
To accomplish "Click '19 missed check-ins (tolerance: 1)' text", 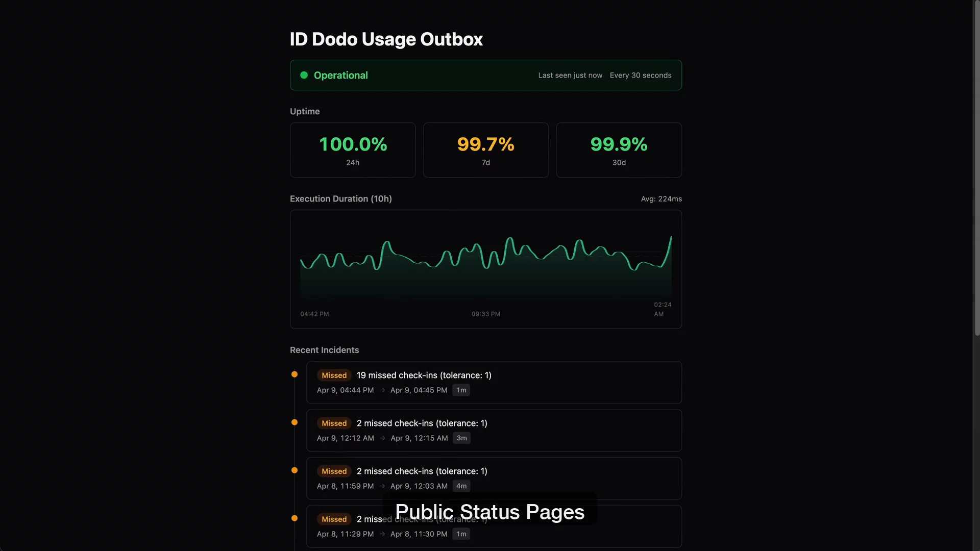I will coord(424,375).
